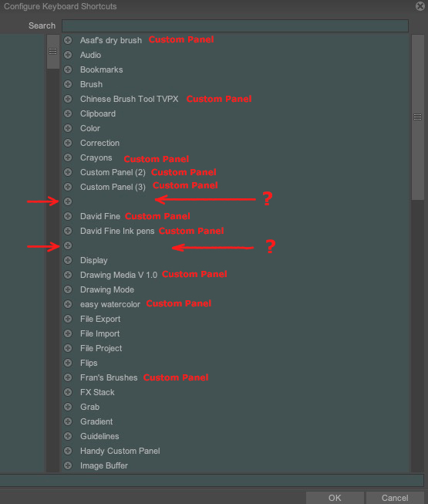The height and width of the screenshot is (504, 428).
Task: Click the Search input field
Action: (x=235, y=25)
